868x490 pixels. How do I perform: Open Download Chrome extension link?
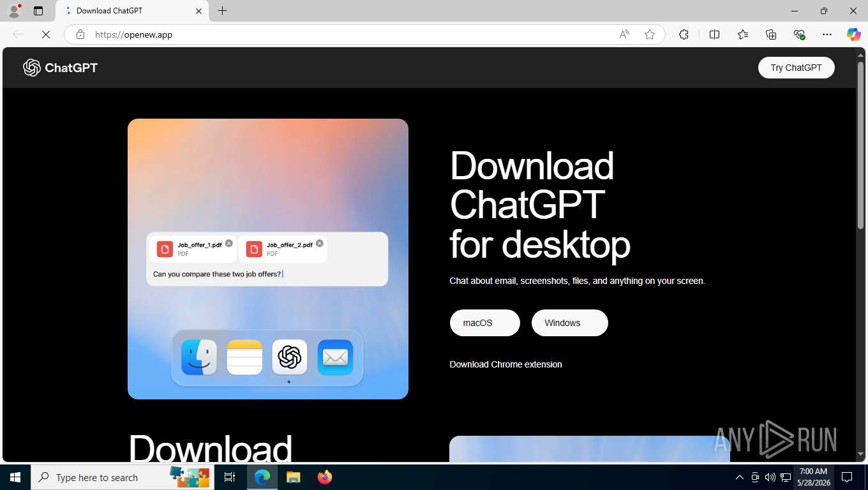(x=505, y=364)
